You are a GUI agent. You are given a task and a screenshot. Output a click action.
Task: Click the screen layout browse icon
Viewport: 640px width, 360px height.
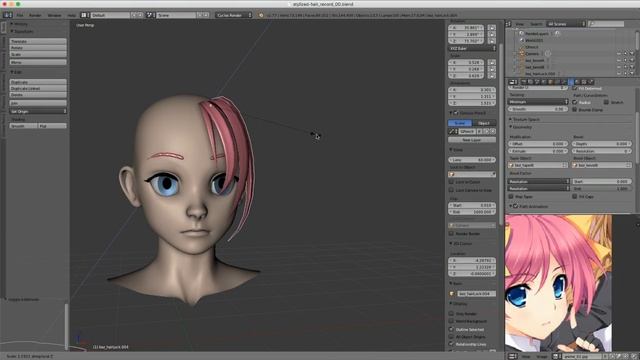point(84,15)
